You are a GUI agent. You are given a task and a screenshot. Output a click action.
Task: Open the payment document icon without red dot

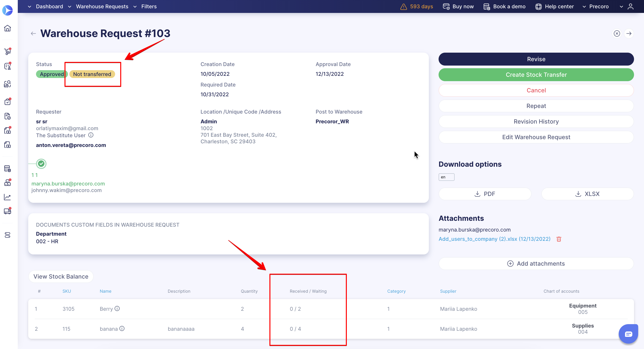point(8,145)
